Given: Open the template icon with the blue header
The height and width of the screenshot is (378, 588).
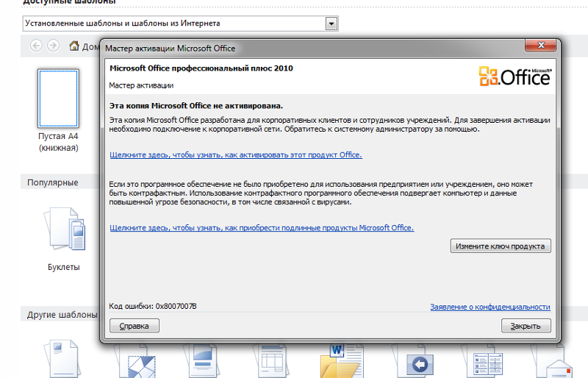Looking at the screenshot, I should (x=201, y=360).
